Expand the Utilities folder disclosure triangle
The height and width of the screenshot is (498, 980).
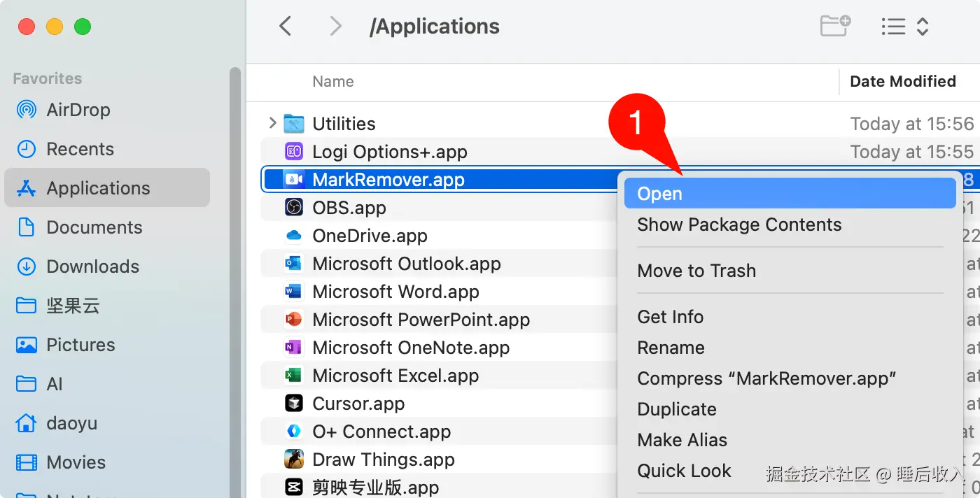tap(272, 124)
